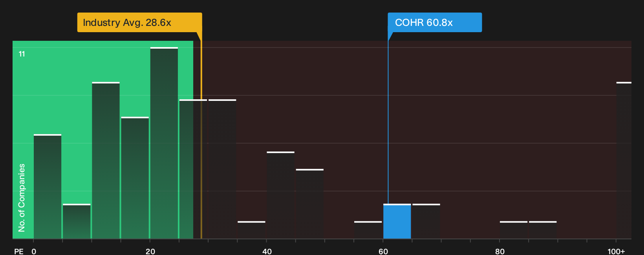
Task: Click the x-axis label 60
Action: click(383, 251)
